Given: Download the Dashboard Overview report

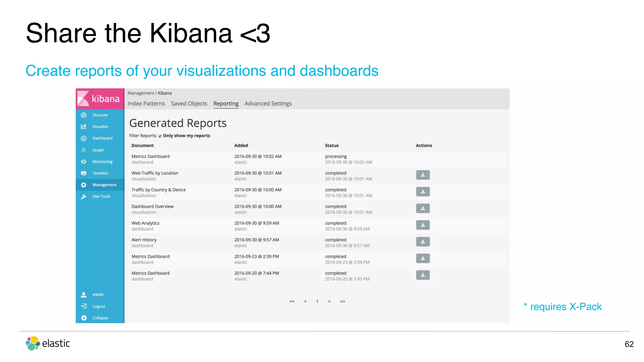Looking at the screenshot, I should click(x=423, y=208).
